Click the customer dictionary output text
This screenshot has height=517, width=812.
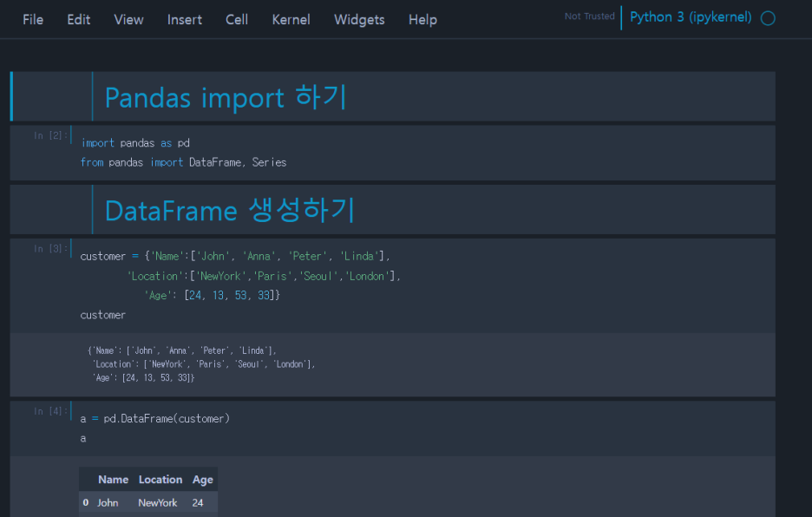pyautogui.click(x=201, y=364)
